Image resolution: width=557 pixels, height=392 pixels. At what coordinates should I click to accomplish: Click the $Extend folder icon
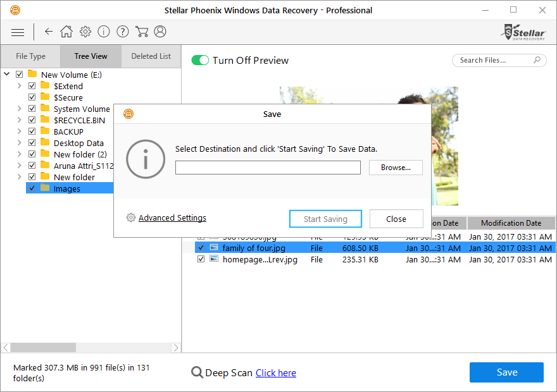45,85
